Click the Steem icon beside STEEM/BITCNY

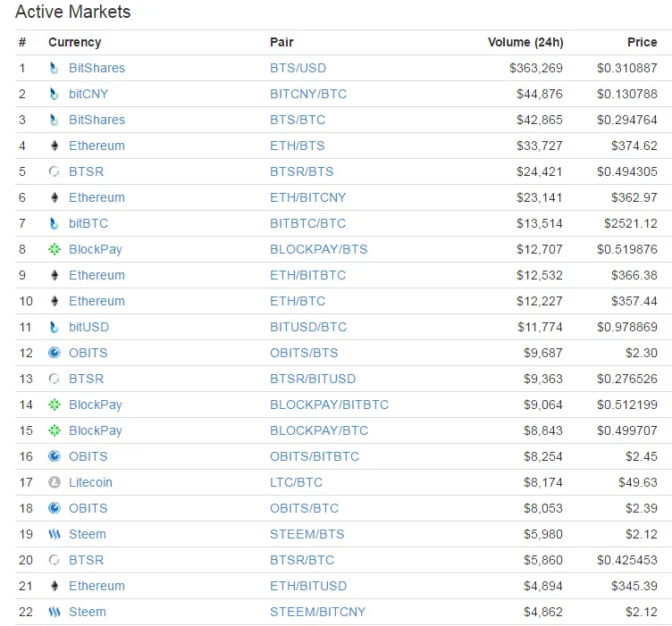(54, 612)
